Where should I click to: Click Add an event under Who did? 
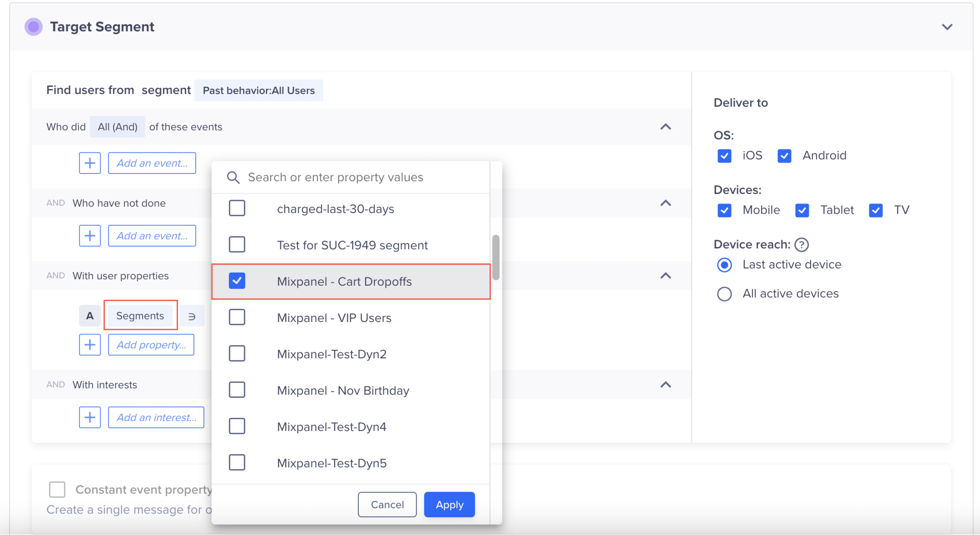point(152,163)
